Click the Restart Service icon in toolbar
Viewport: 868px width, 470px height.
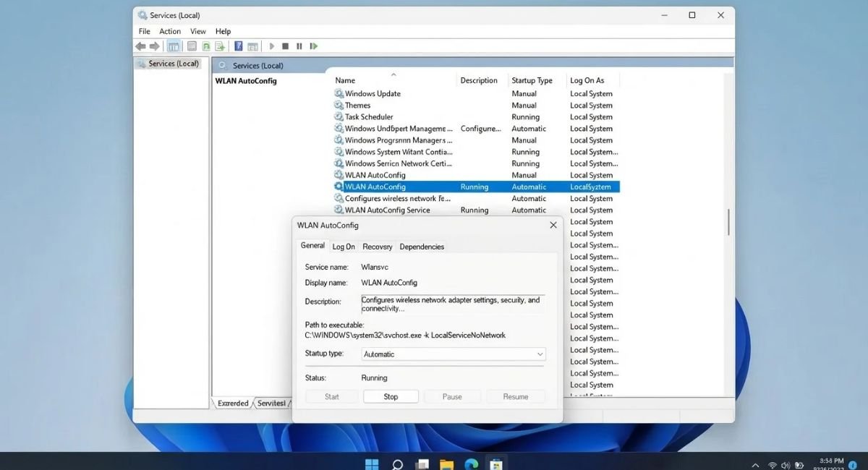pos(313,46)
